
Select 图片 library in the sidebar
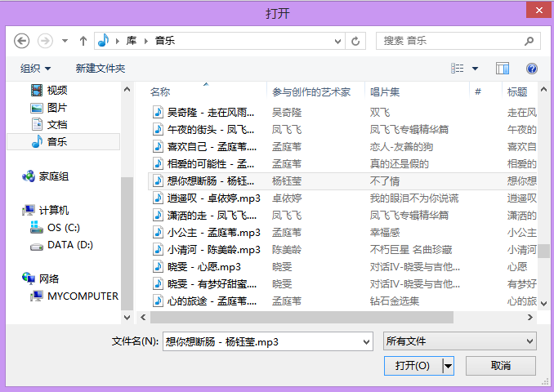pos(50,107)
